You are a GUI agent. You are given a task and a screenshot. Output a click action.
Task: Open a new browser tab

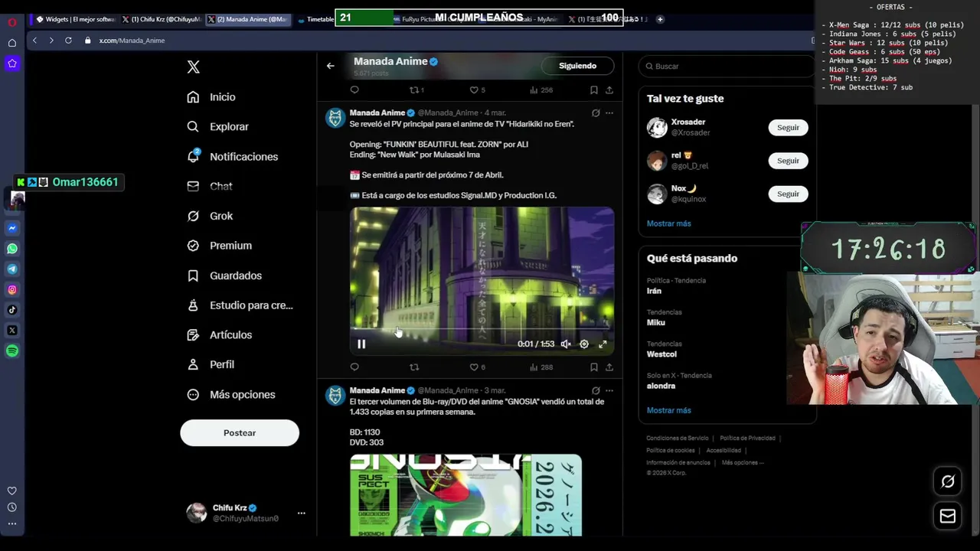(x=660, y=19)
